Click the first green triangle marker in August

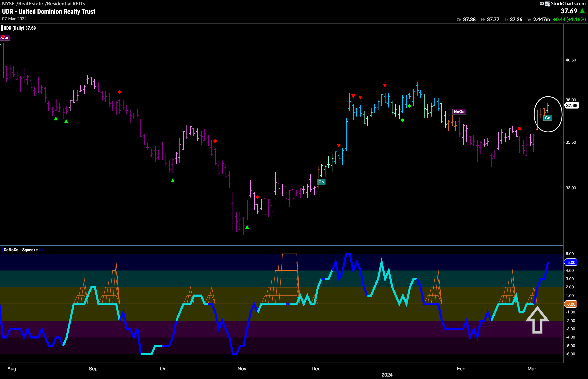pyautogui.click(x=56, y=119)
